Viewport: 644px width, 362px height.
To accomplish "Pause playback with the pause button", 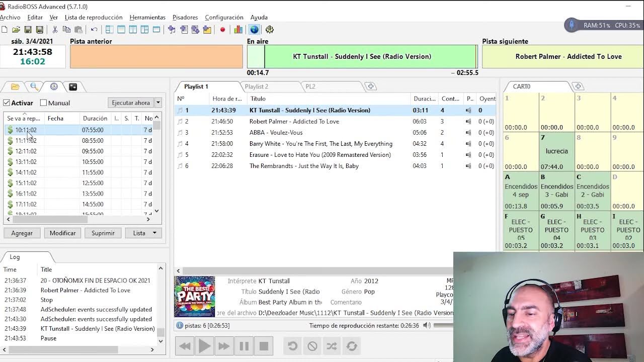I will [x=244, y=346].
